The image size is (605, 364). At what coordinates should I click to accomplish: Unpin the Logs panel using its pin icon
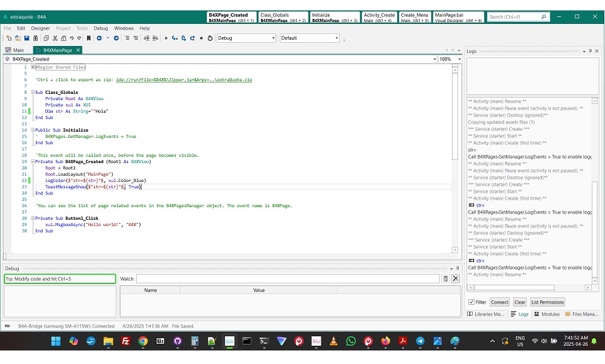click(591, 51)
